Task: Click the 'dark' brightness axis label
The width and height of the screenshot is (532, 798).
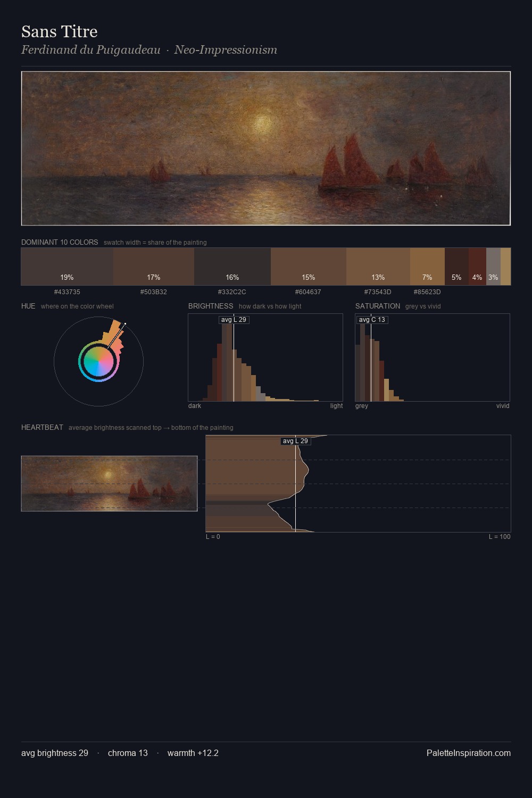Action: (x=195, y=406)
